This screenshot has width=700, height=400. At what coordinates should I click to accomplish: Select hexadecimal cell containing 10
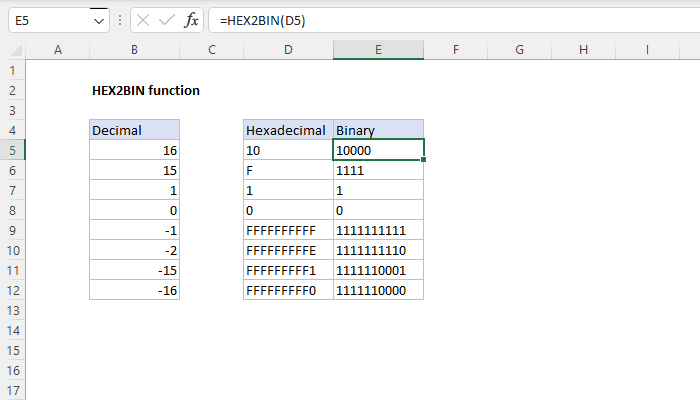(x=288, y=150)
